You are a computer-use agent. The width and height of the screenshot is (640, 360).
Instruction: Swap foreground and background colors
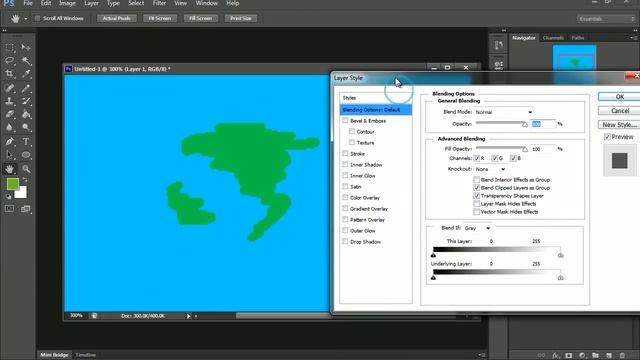pyautogui.click(x=25, y=180)
